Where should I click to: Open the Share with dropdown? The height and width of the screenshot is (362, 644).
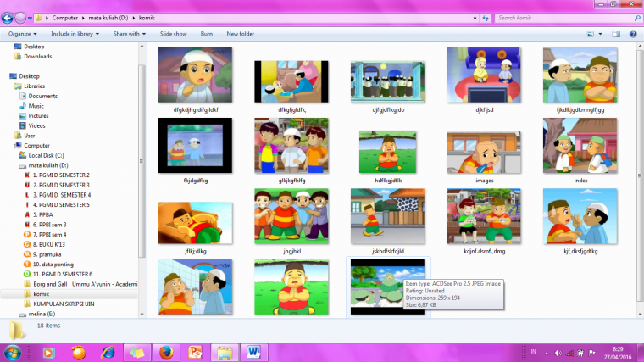click(x=130, y=34)
